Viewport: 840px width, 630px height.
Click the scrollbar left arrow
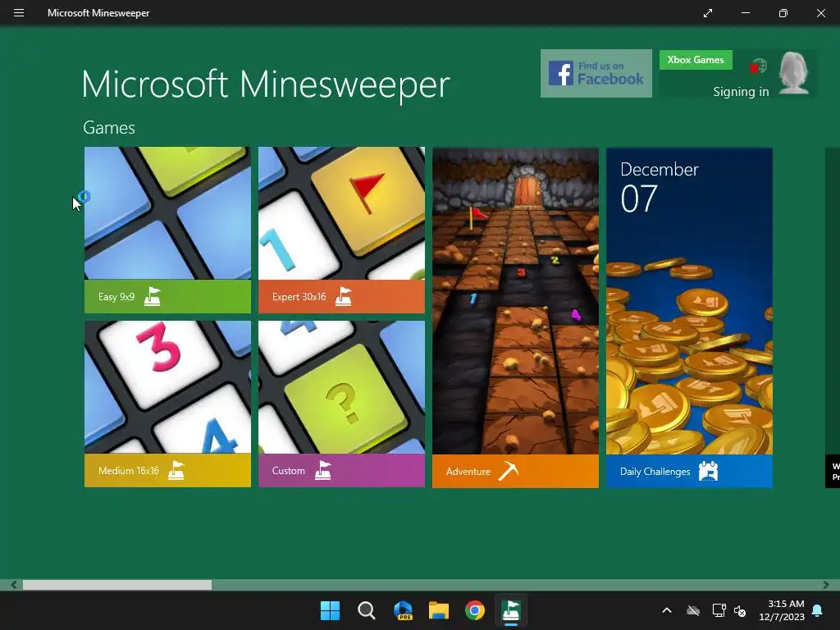pyautogui.click(x=13, y=585)
